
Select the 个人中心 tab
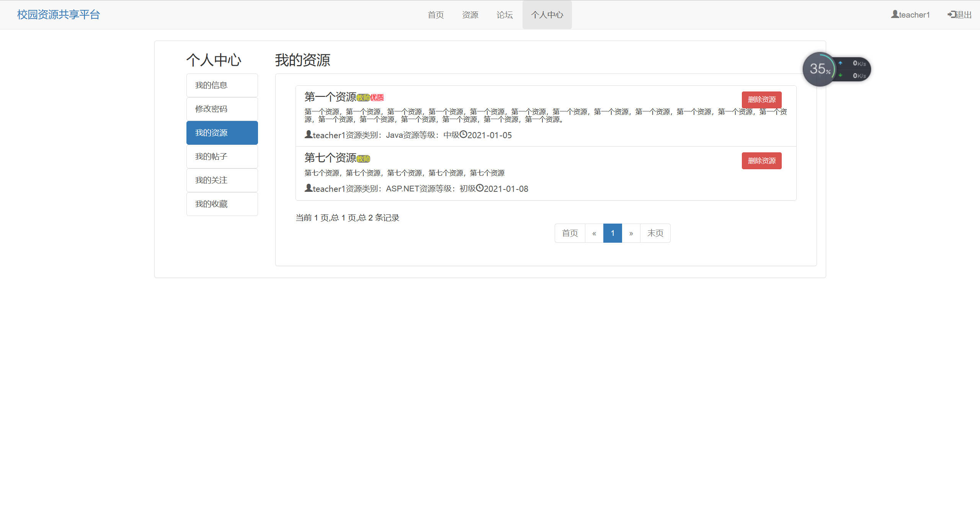click(x=547, y=15)
